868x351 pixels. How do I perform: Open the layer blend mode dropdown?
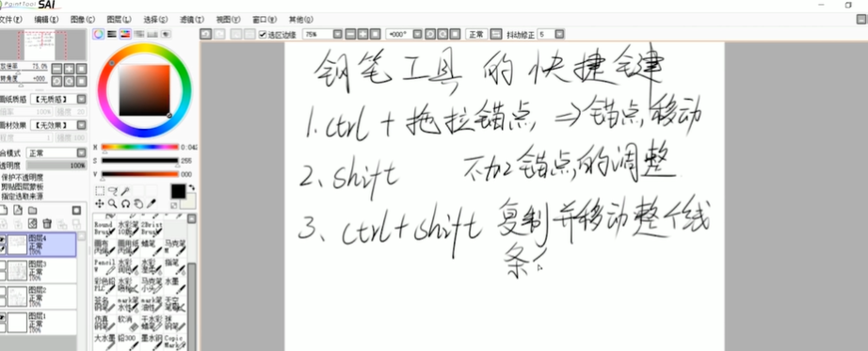(x=81, y=152)
